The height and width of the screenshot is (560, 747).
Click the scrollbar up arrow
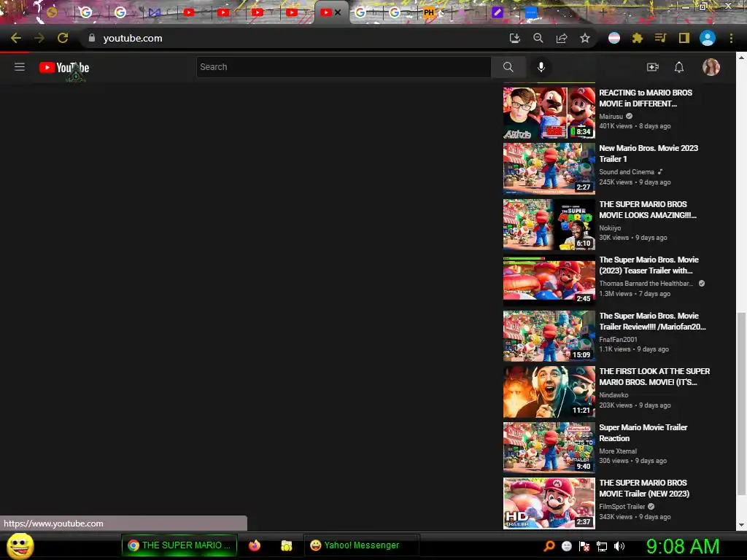point(741,57)
